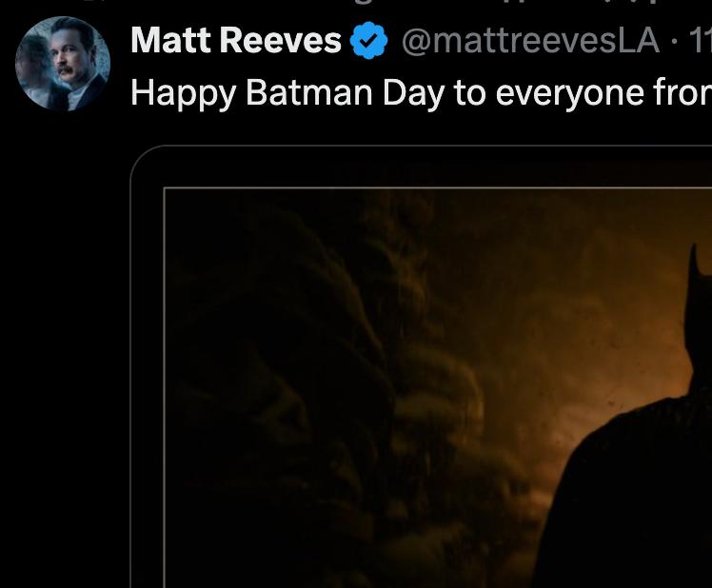Open Matt Reeves' profile picture avatar
This screenshot has height=588, width=712.
coord(63,64)
